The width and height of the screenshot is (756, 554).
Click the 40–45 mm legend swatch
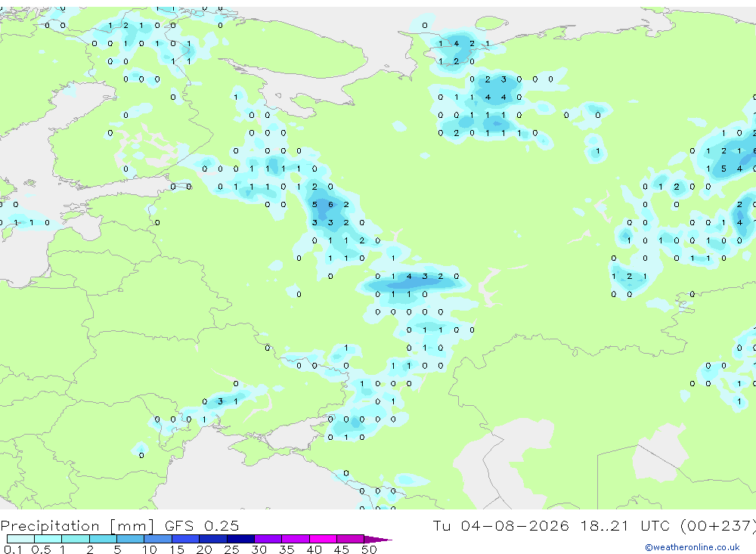323,539
